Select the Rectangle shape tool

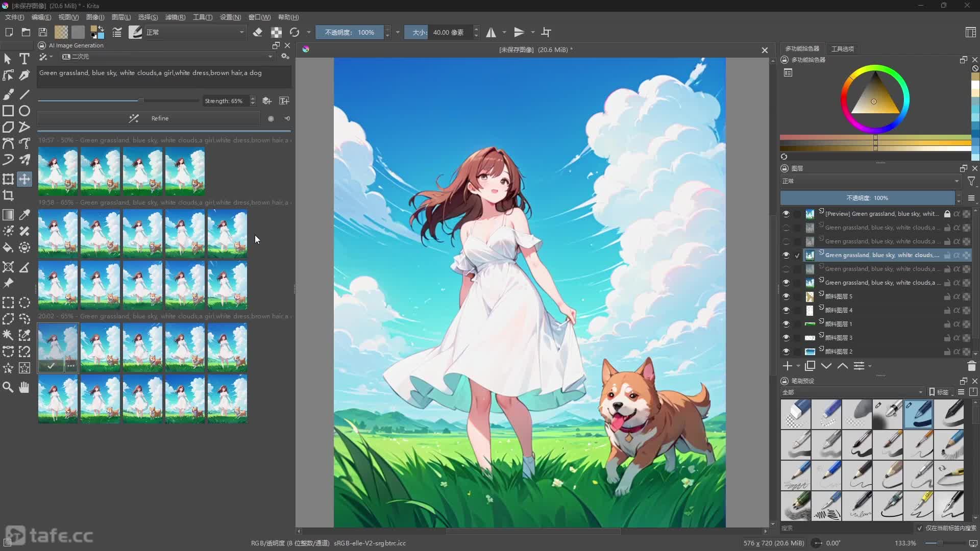point(8,111)
